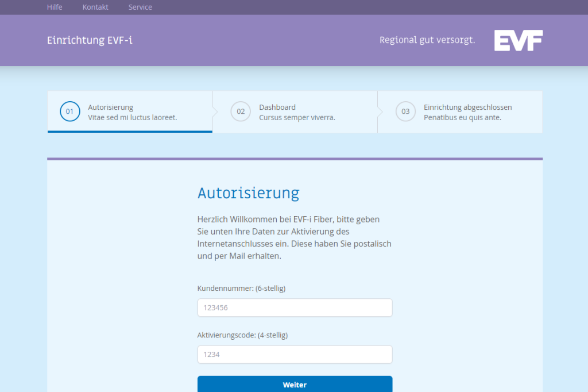Go to Service in top navigation

coord(140,7)
